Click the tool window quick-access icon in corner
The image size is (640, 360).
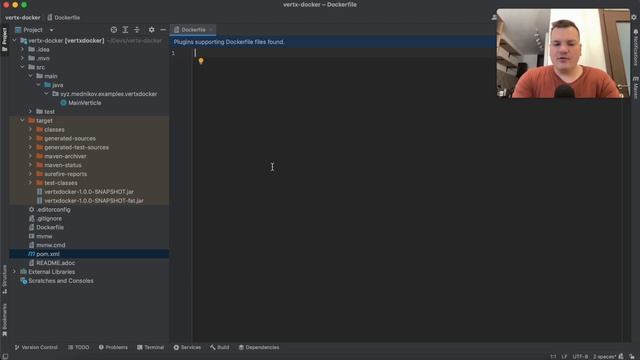(4, 356)
